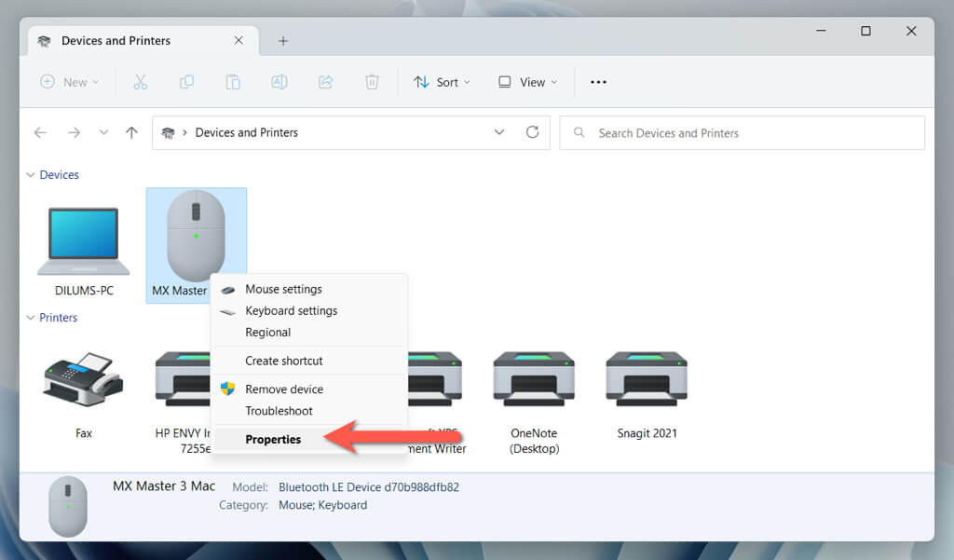The height and width of the screenshot is (560, 954).
Task: Open the New dropdown menu
Action: 69,82
